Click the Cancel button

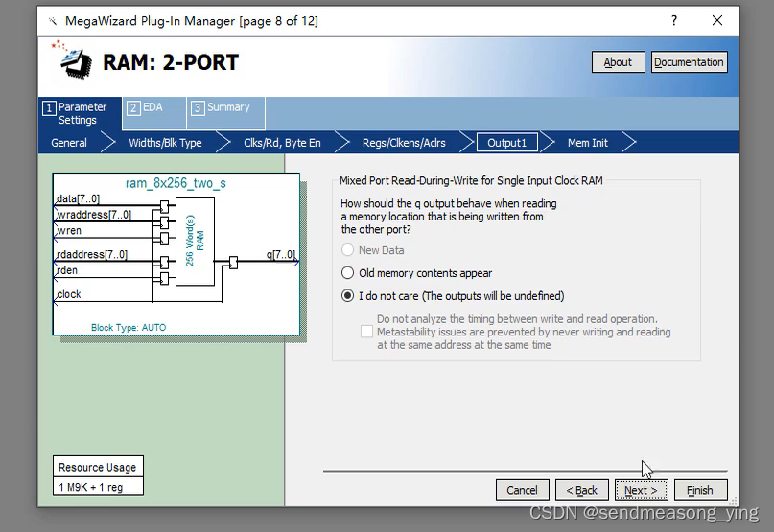523,490
